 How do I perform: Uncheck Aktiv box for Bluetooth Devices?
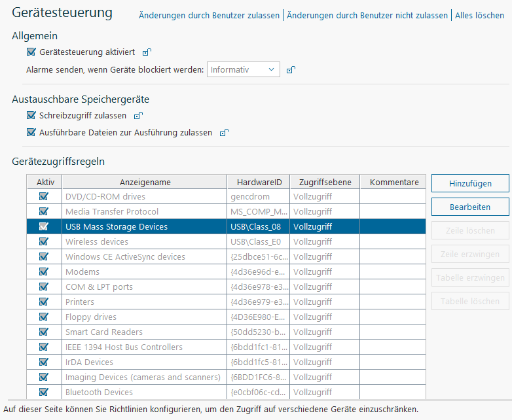pyautogui.click(x=43, y=392)
